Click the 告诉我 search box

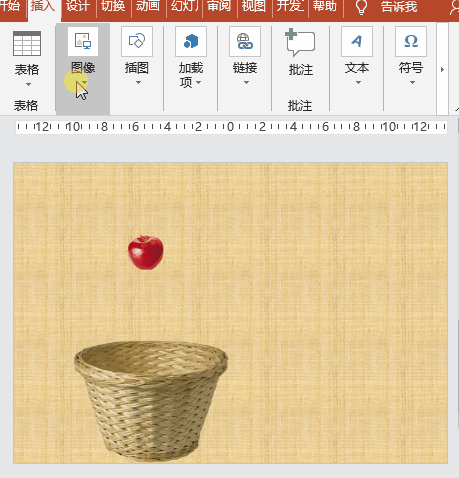399,7
